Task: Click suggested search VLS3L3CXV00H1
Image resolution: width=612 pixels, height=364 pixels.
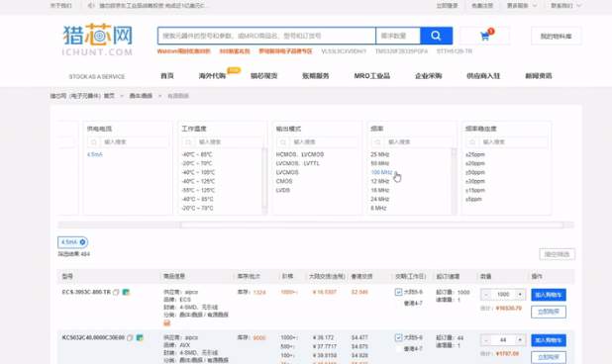Action: point(344,51)
